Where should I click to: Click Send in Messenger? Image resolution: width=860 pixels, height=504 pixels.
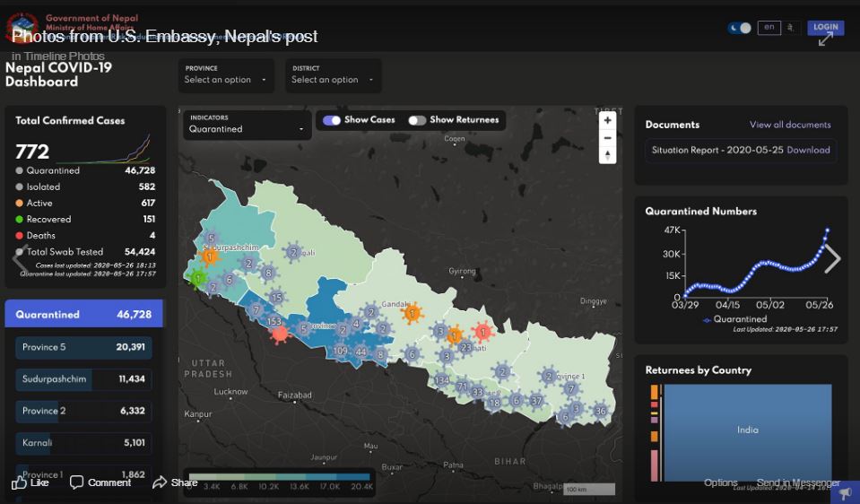point(798,482)
